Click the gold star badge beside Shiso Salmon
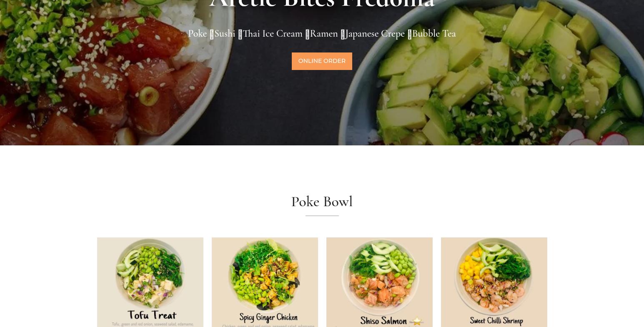Screen dimensions: 644x327 (417, 321)
